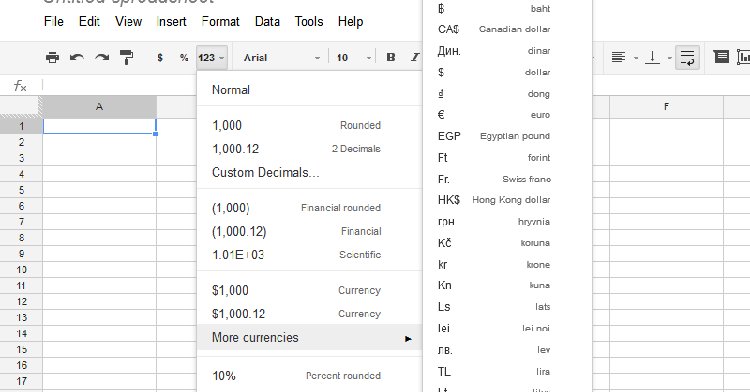Choose Scientific number format

click(309, 255)
